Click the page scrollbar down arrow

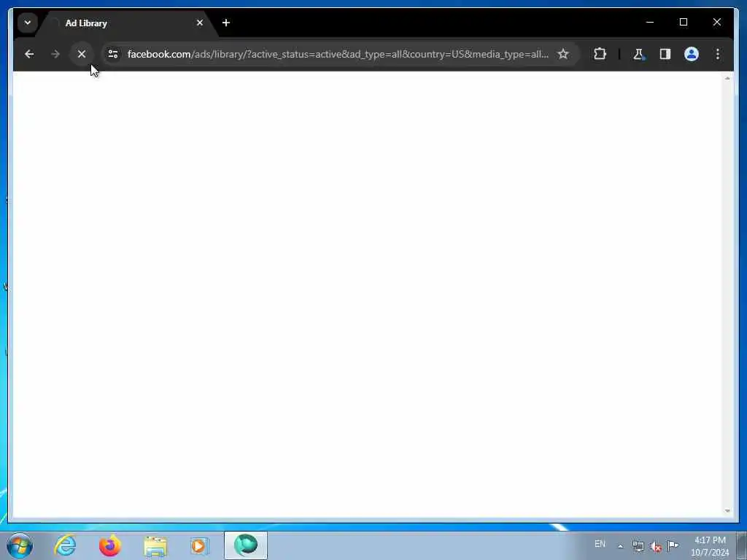point(727,511)
